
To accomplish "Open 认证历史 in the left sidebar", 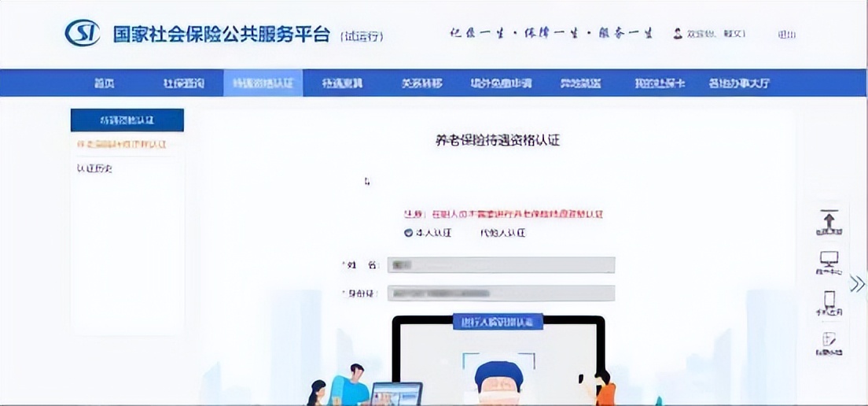I will point(94,169).
